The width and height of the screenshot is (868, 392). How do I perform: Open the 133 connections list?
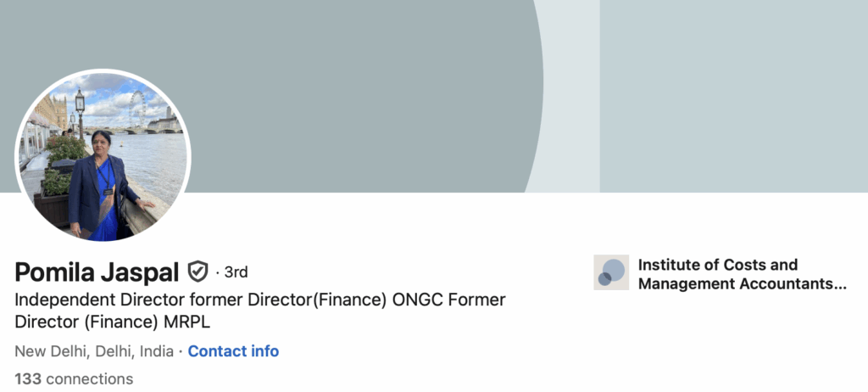point(74,379)
